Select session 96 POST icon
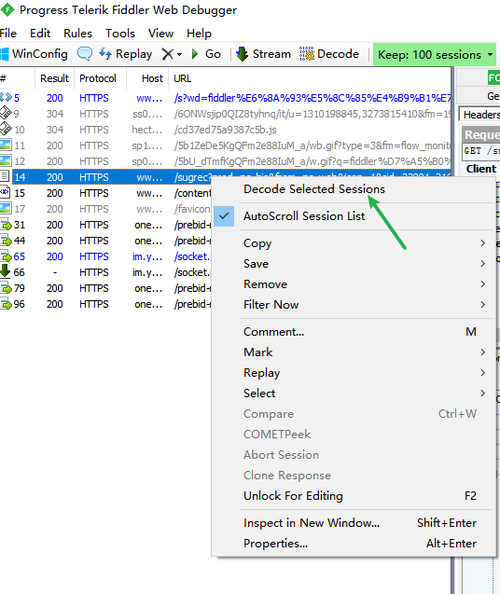 (x=6, y=304)
